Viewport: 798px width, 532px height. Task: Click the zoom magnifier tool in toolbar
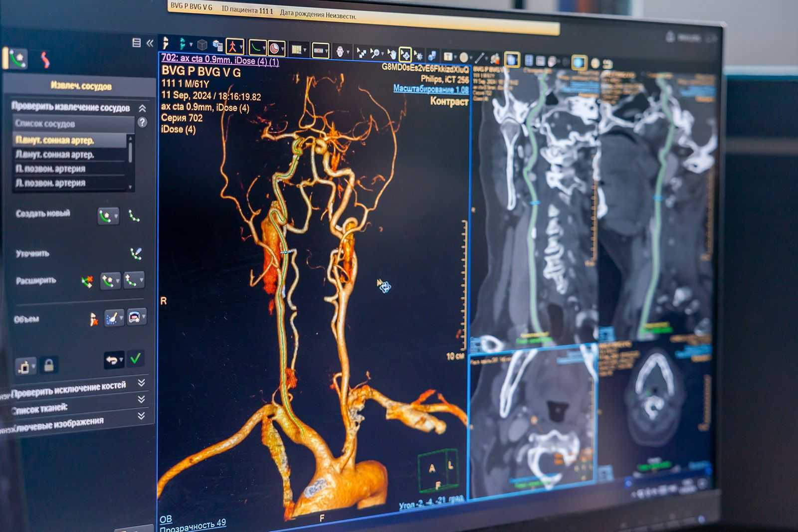(x=375, y=52)
